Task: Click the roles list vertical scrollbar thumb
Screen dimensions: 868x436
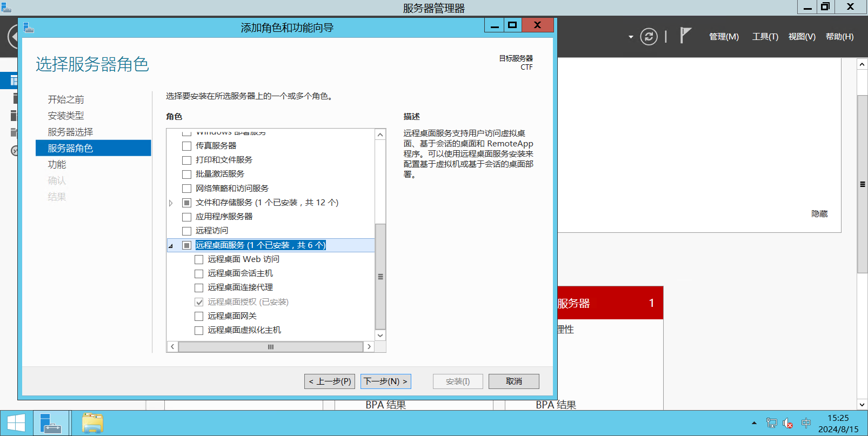Action: pos(380,276)
